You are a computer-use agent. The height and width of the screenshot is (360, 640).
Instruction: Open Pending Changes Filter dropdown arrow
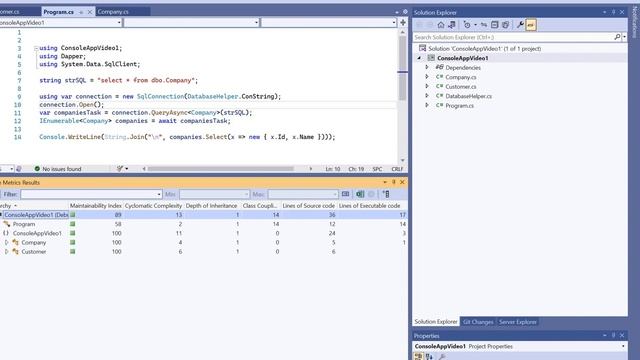(x=475, y=25)
